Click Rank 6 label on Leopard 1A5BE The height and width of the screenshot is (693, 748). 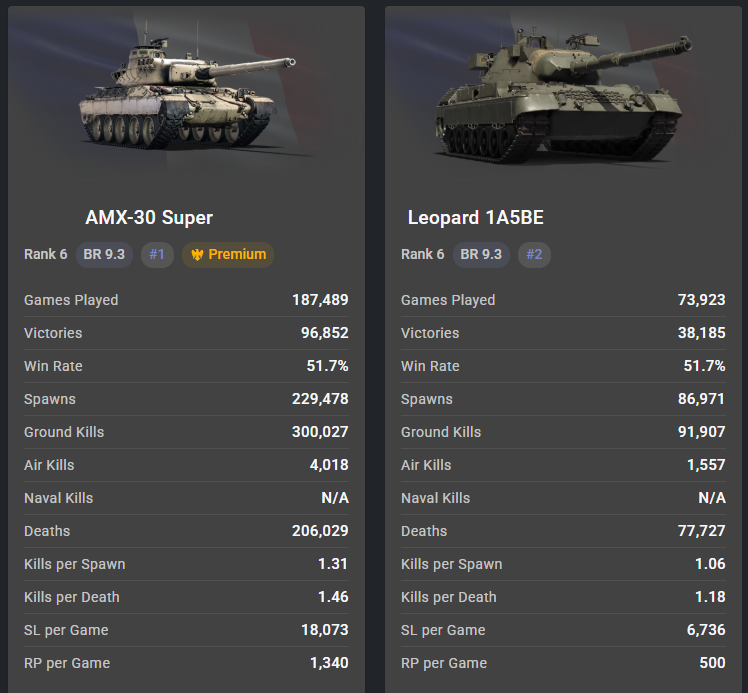[x=423, y=255]
